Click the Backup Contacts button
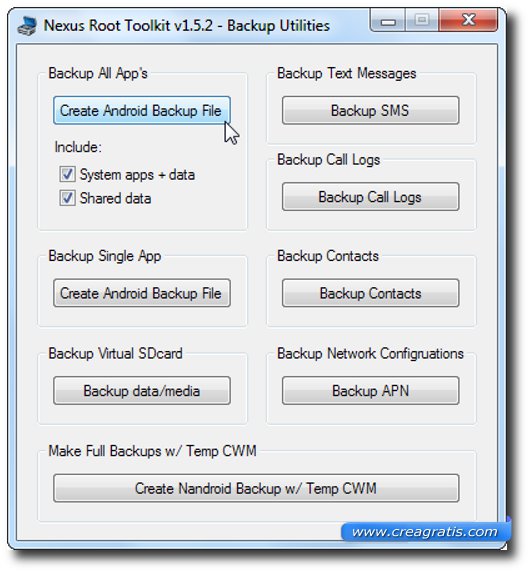The height and width of the screenshot is (573, 530). point(370,293)
